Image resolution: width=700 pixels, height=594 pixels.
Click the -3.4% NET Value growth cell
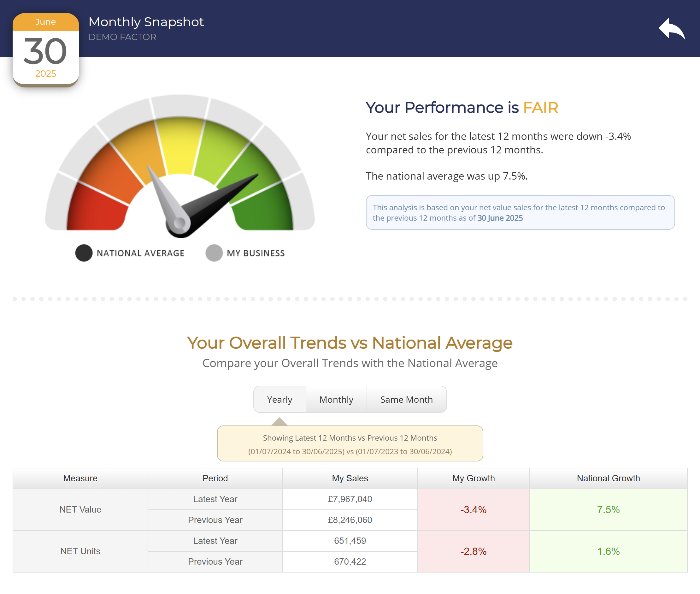tap(473, 509)
